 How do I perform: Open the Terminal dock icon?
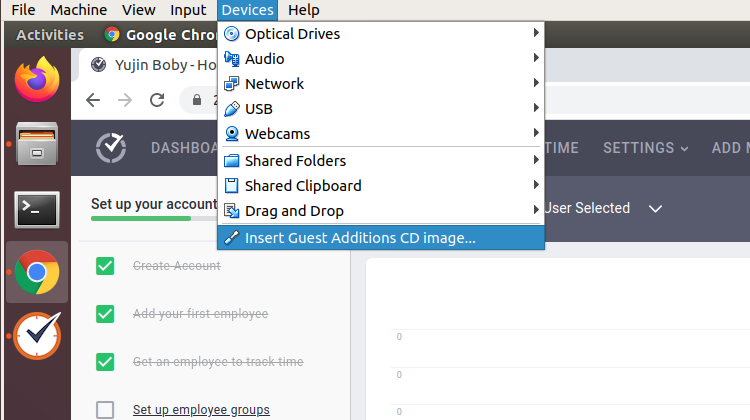36,209
